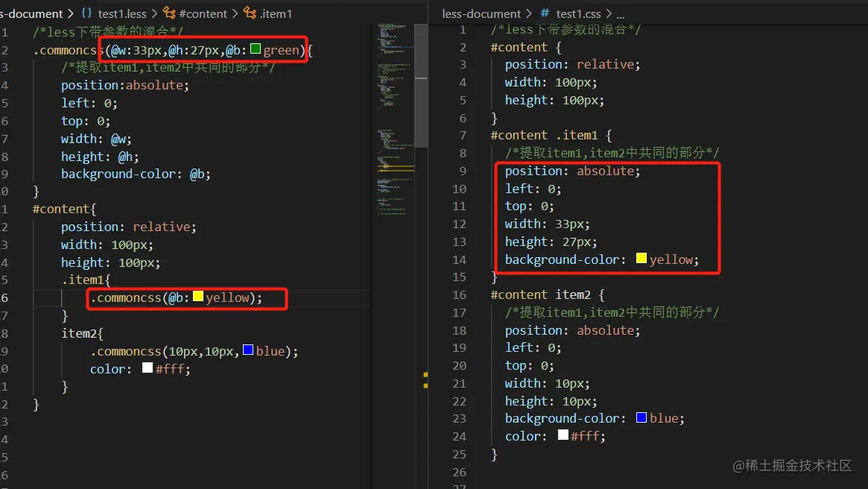
Task: Open test1.css in the right breadcrumb
Action: (578, 13)
